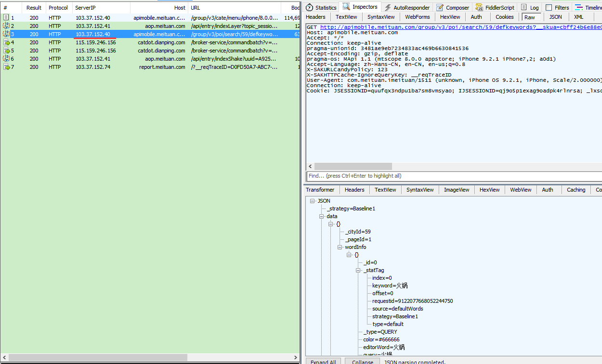Open the response ImageView tab

[x=457, y=190]
